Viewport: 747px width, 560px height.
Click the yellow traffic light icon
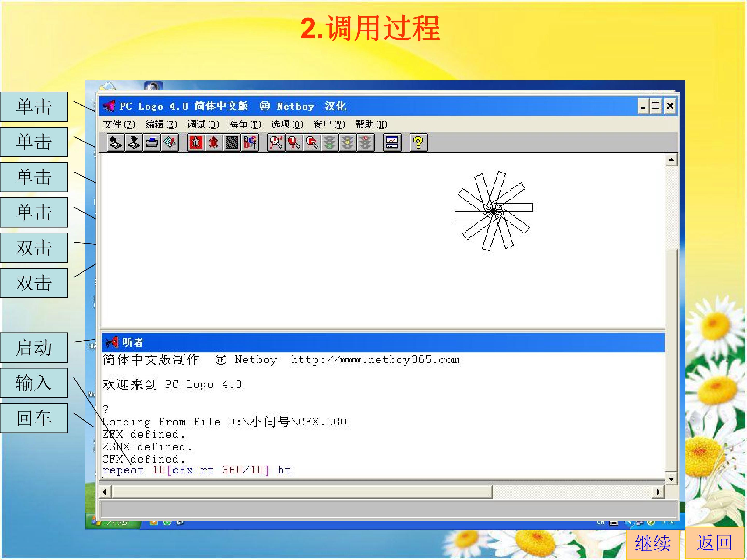[348, 142]
